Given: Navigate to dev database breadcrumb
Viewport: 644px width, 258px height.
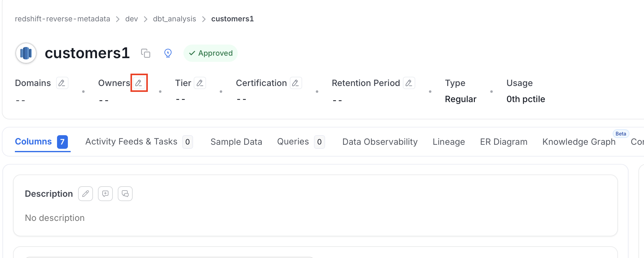Looking at the screenshot, I should click(132, 19).
